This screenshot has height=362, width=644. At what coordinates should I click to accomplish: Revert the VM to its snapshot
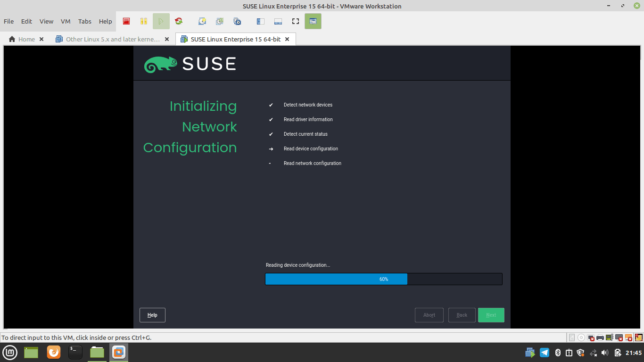(220, 21)
